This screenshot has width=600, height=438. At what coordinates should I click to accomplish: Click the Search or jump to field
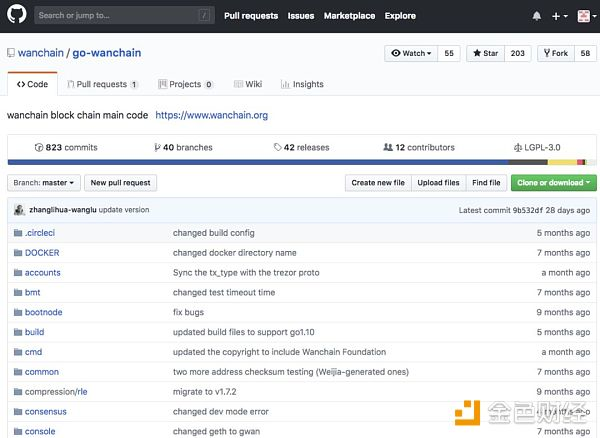coord(124,15)
